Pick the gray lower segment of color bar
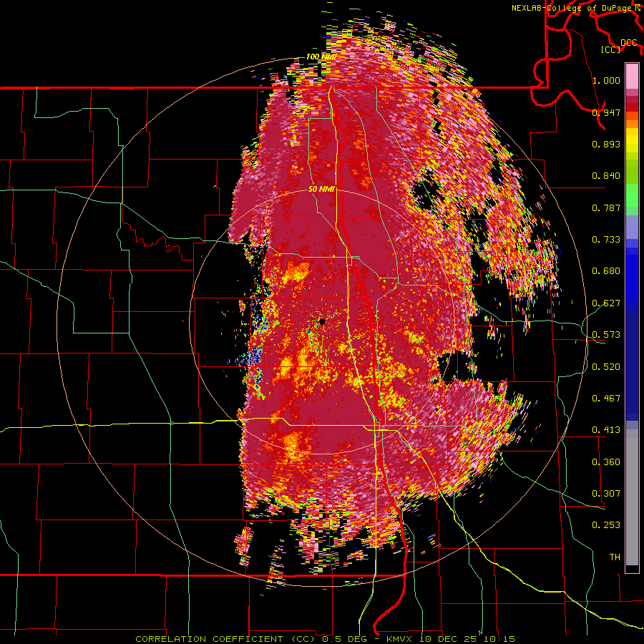The image size is (644, 644). tap(632, 497)
